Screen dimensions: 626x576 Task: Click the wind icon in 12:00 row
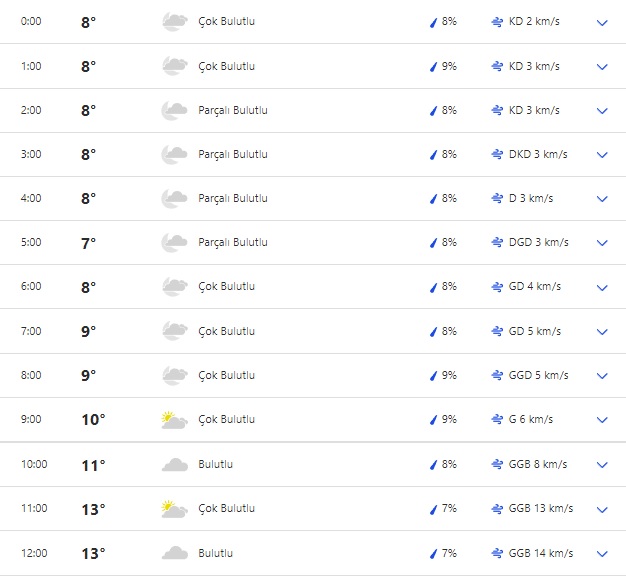[x=497, y=553]
